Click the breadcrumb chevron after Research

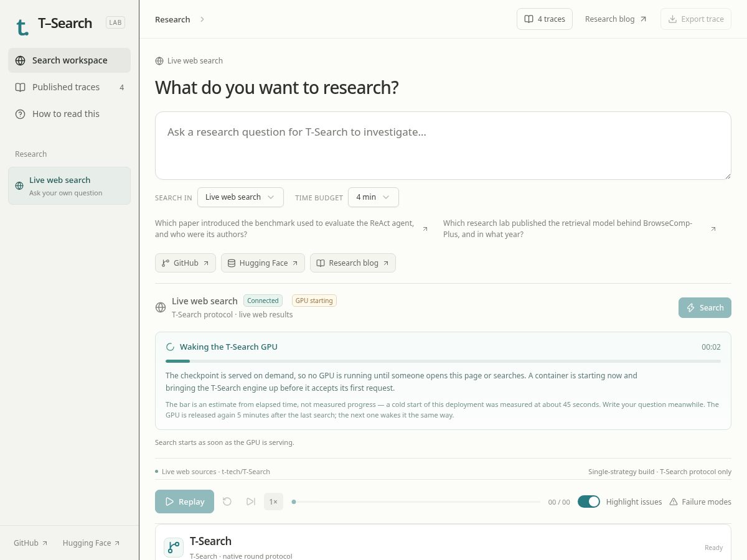point(202,19)
